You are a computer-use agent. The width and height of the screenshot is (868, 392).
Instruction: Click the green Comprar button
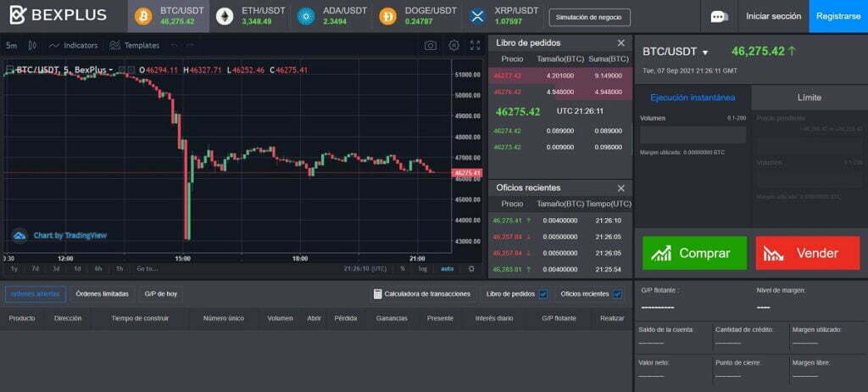pos(695,254)
